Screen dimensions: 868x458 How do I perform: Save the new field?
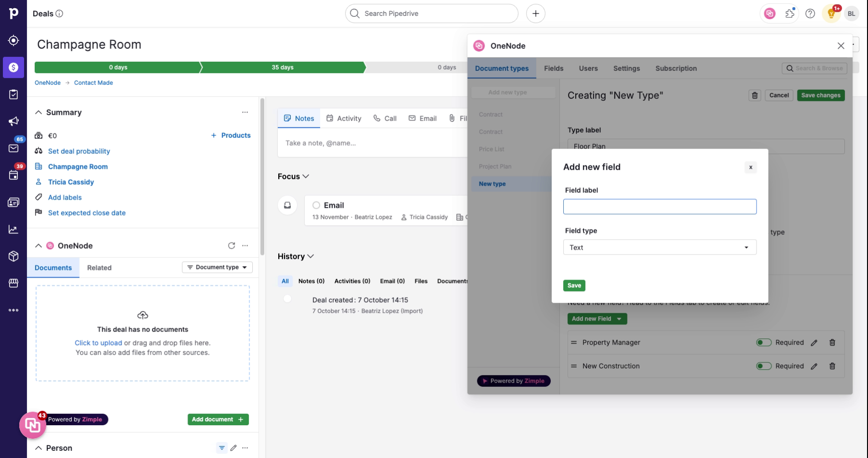[574, 285]
